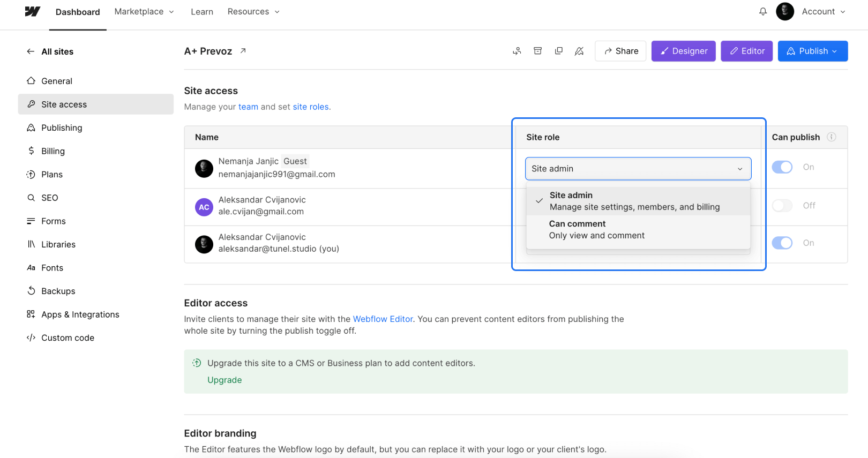This screenshot has width=868, height=458.
Task: Click the Fonts Aa icon
Action: (x=31, y=268)
